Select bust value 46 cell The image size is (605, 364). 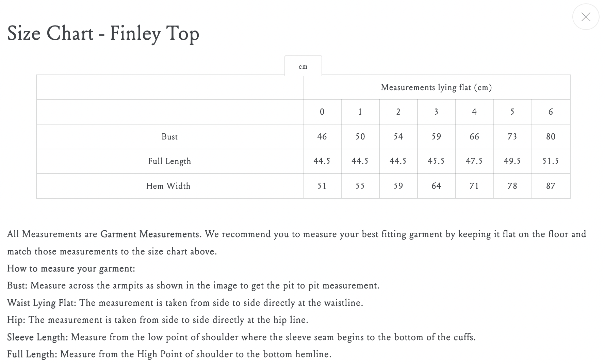tap(322, 137)
